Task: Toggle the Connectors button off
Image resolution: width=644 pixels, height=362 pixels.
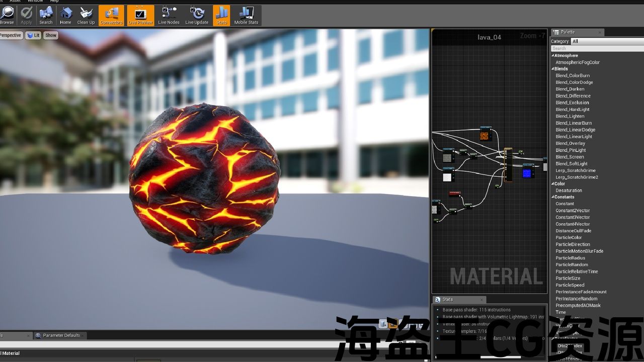Action: coord(111,16)
